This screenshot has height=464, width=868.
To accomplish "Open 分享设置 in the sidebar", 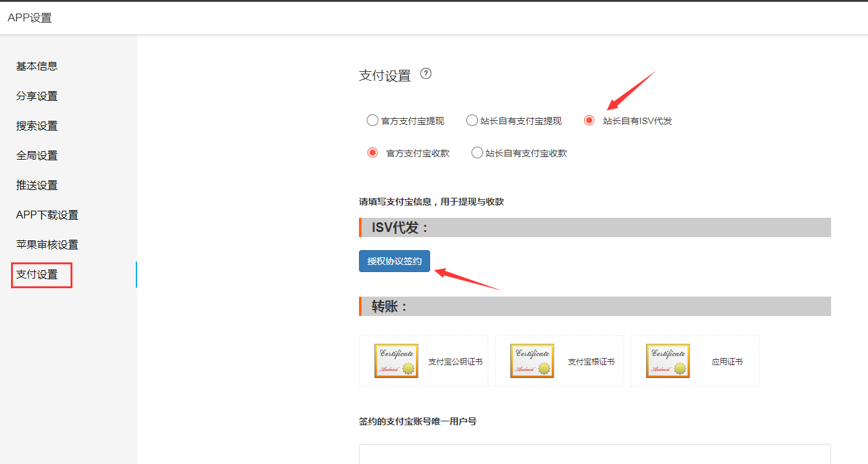I will tap(37, 96).
